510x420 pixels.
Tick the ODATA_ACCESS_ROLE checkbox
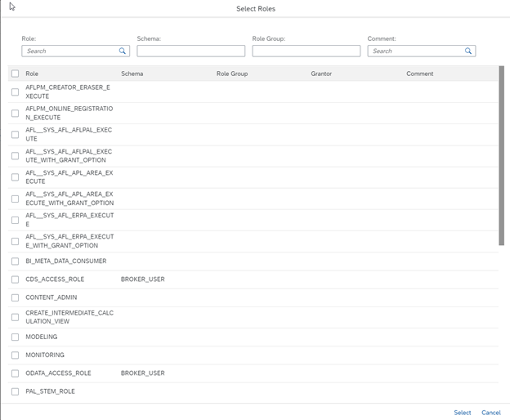click(15, 373)
